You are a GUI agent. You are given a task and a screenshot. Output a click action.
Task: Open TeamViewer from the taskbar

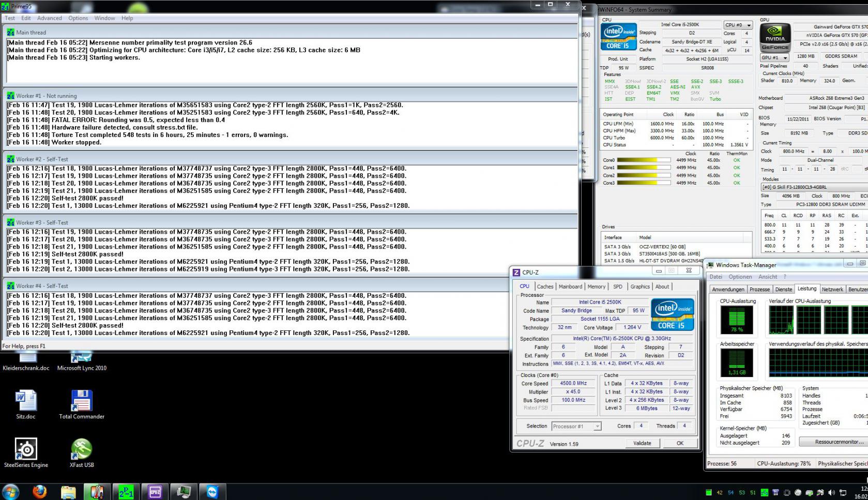pos(212,492)
